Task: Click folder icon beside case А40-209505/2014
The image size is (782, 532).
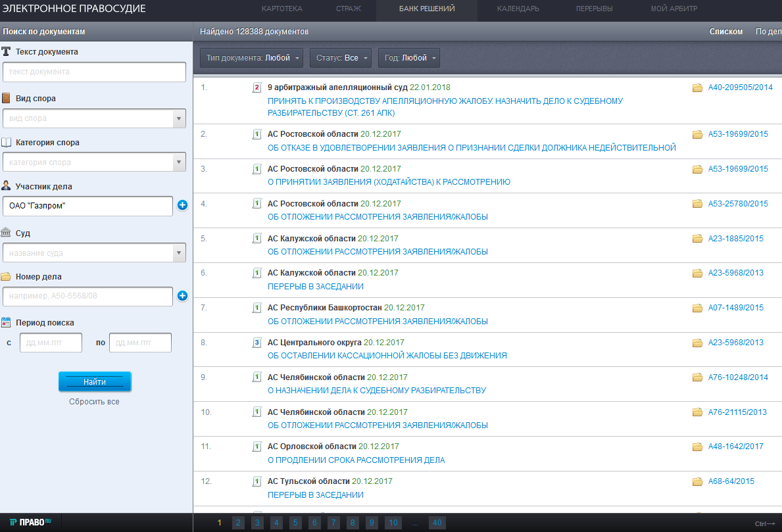Action: coord(698,87)
